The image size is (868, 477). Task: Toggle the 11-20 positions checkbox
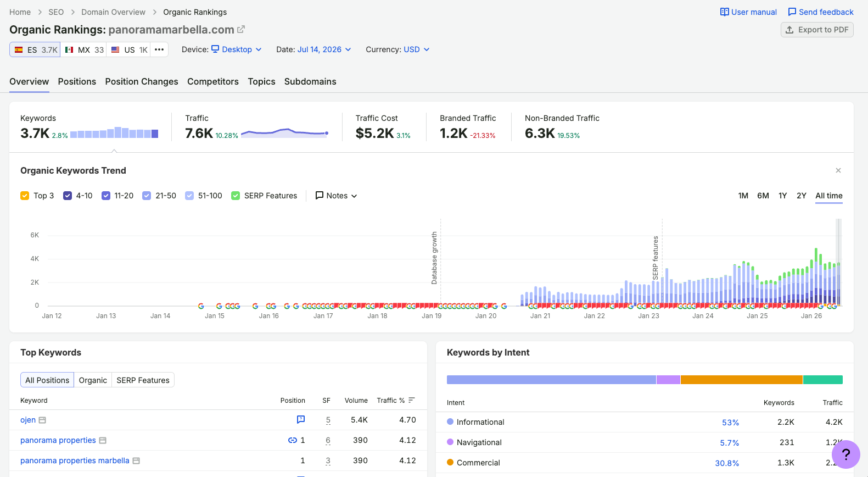[106, 196]
